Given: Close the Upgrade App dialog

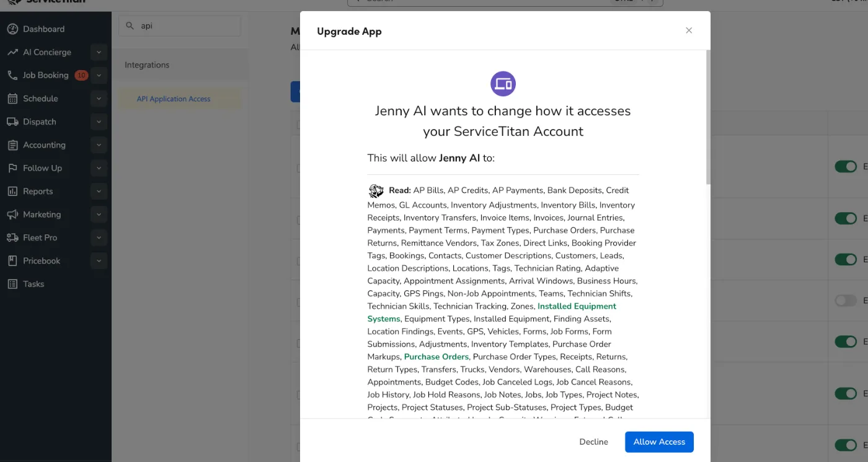Looking at the screenshot, I should pos(689,30).
